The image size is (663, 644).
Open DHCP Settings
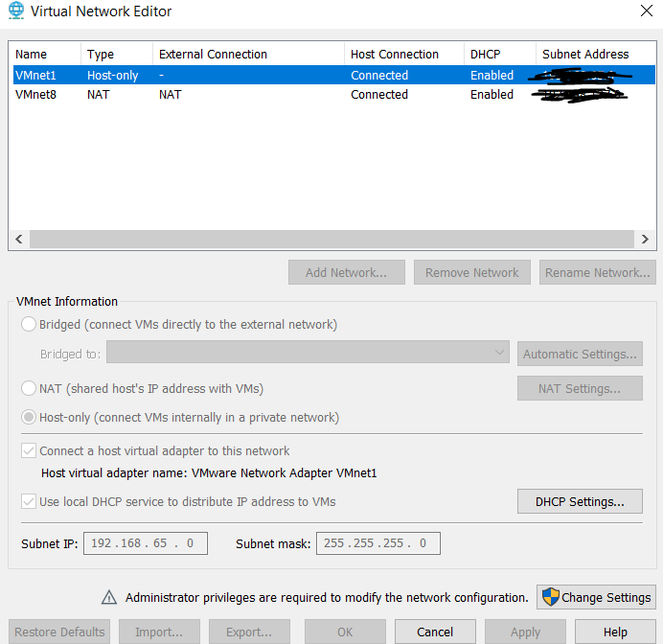[x=580, y=501]
